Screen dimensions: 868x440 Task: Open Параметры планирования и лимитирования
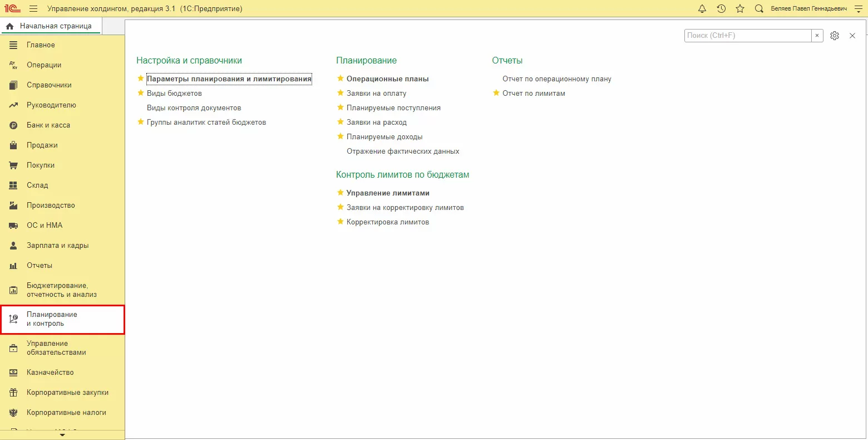click(229, 79)
